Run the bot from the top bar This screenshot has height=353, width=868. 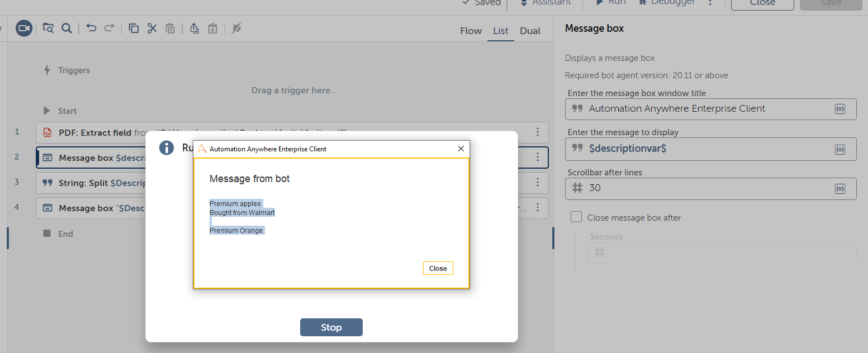[610, 3]
